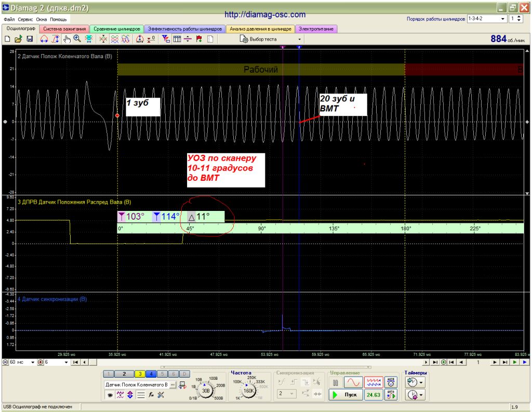Viewport: 532px width, 412px height.
Task: Click the marker cursor toolbar icon
Action: tap(166, 39)
